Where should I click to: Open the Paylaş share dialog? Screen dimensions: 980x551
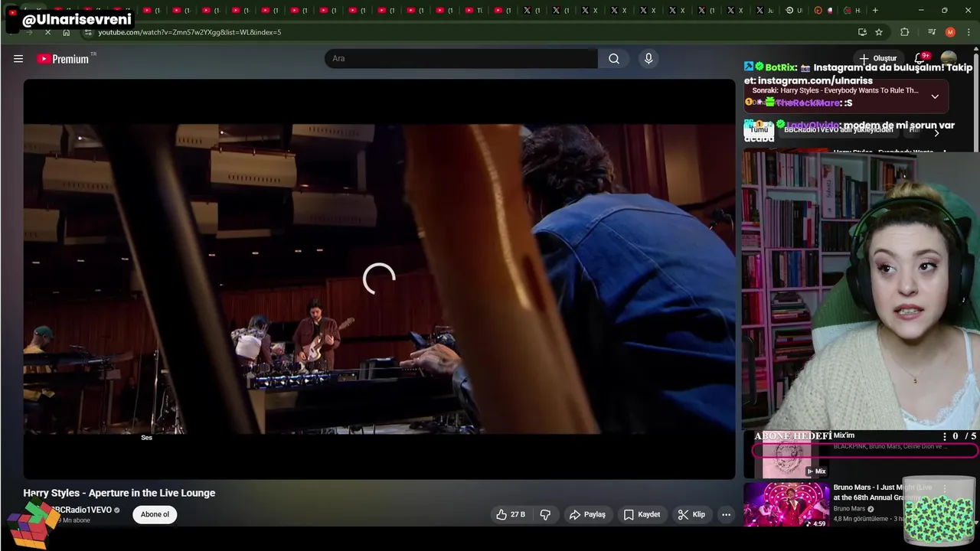click(x=587, y=514)
